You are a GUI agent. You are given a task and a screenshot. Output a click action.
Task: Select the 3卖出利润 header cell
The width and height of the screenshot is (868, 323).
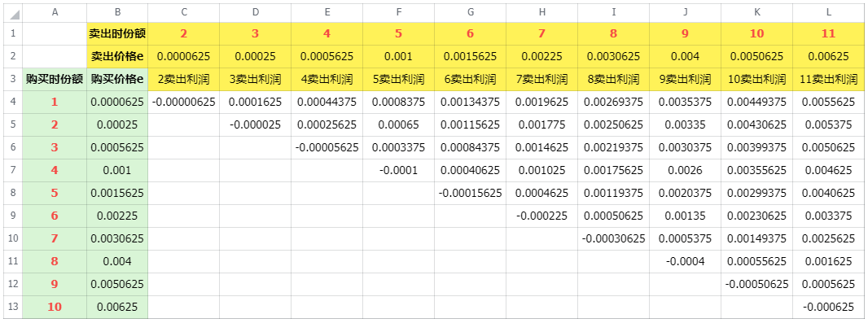pos(255,79)
